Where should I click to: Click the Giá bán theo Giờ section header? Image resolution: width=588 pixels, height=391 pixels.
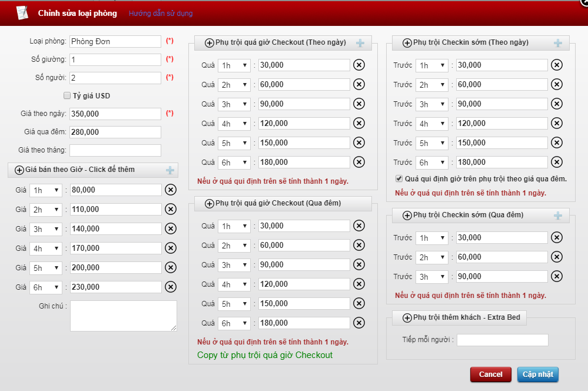[x=93, y=170]
